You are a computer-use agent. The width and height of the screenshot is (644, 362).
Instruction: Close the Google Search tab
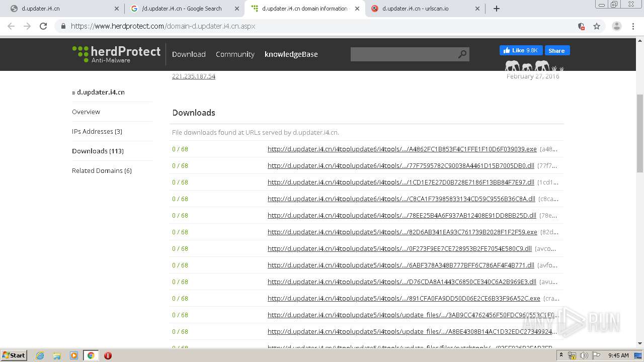237,9
